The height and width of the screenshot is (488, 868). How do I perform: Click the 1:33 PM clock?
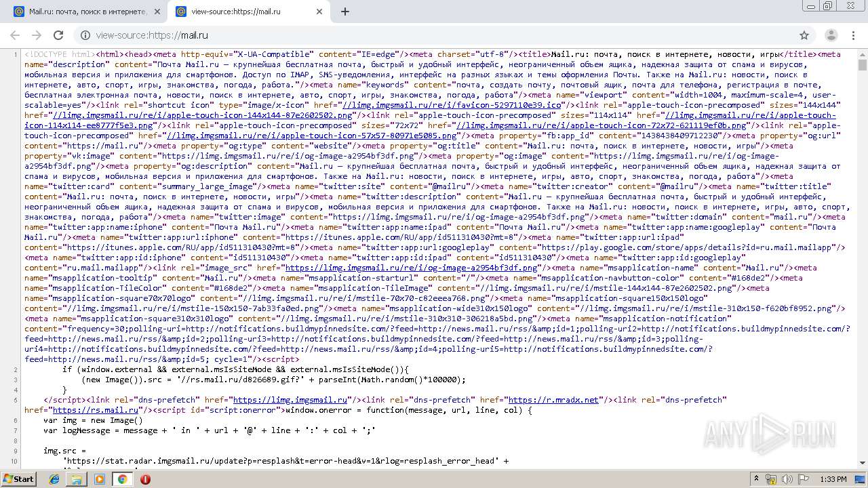pyautogui.click(x=833, y=479)
